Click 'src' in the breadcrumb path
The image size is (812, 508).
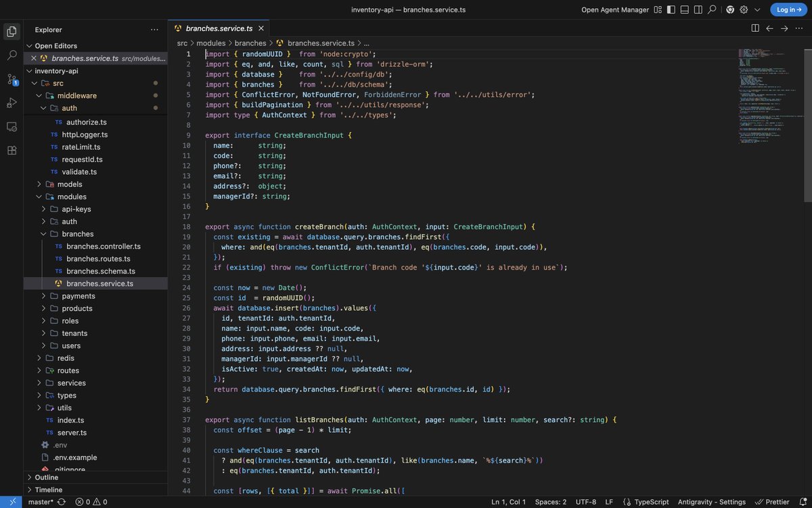point(182,43)
